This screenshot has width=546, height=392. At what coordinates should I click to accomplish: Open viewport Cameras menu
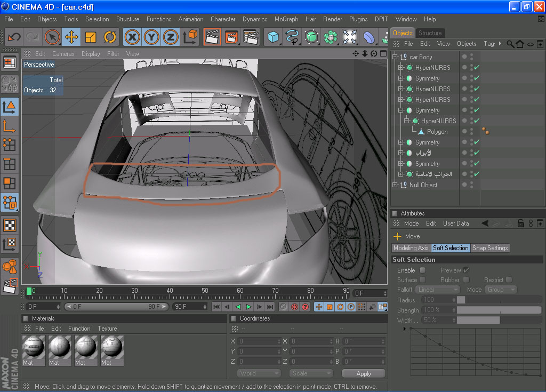pyautogui.click(x=63, y=54)
